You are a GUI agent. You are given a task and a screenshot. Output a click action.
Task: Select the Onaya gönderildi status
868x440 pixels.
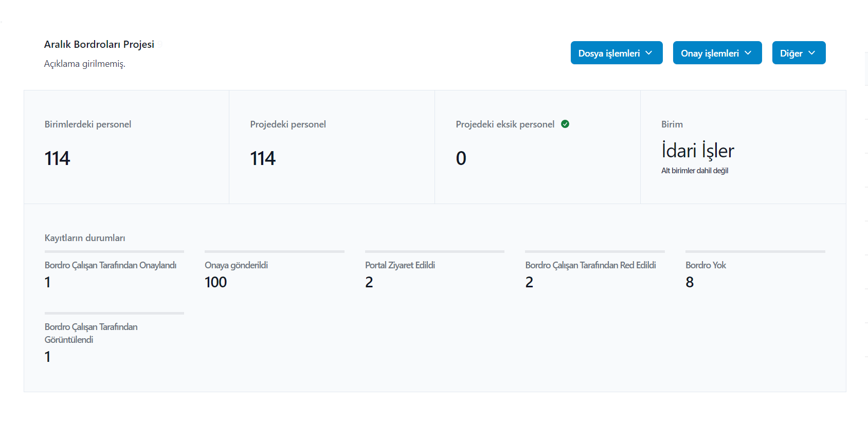pos(236,265)
